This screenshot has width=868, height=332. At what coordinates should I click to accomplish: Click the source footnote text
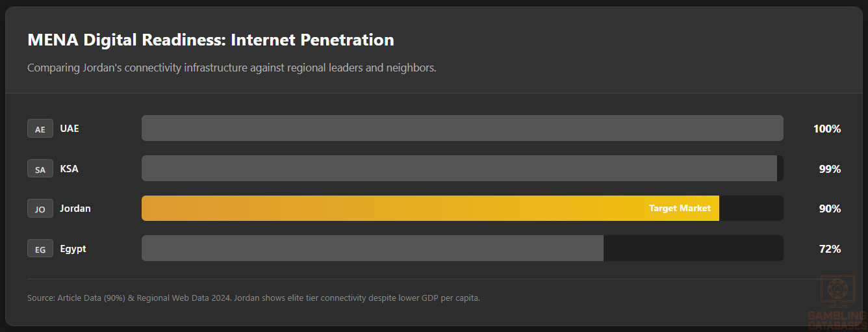[x=253, y=298]
